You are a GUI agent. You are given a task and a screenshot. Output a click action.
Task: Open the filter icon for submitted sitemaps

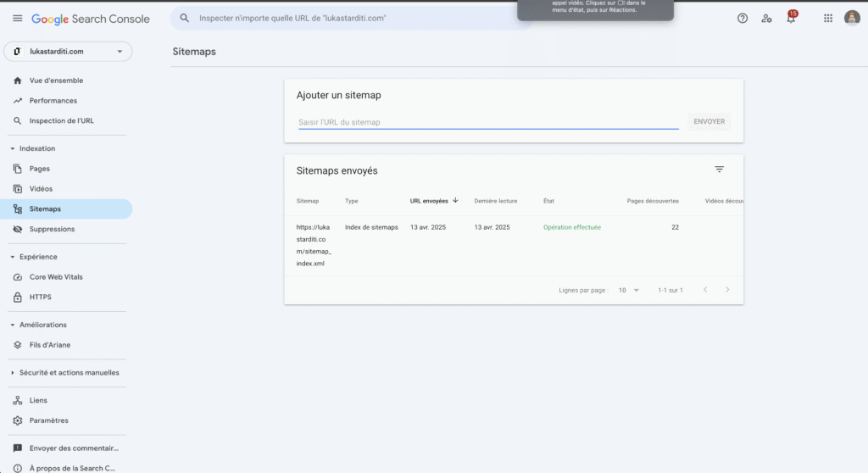719,170
